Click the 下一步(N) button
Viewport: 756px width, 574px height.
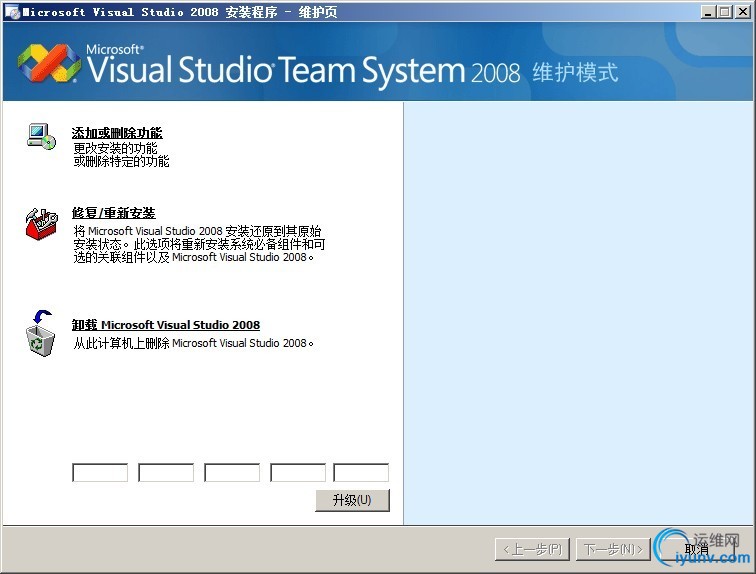pyautogui.click(x=613, y=549)
